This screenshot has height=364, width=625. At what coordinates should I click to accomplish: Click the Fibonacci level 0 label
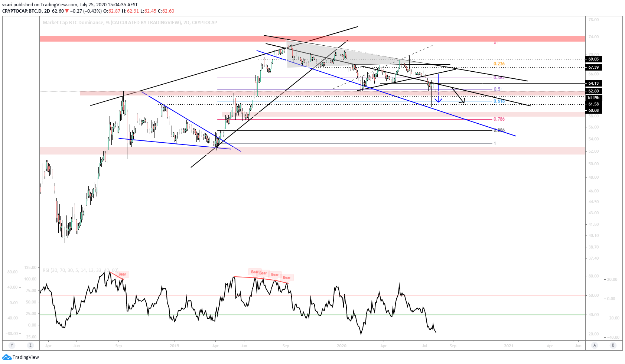click(x=495, y=43)
